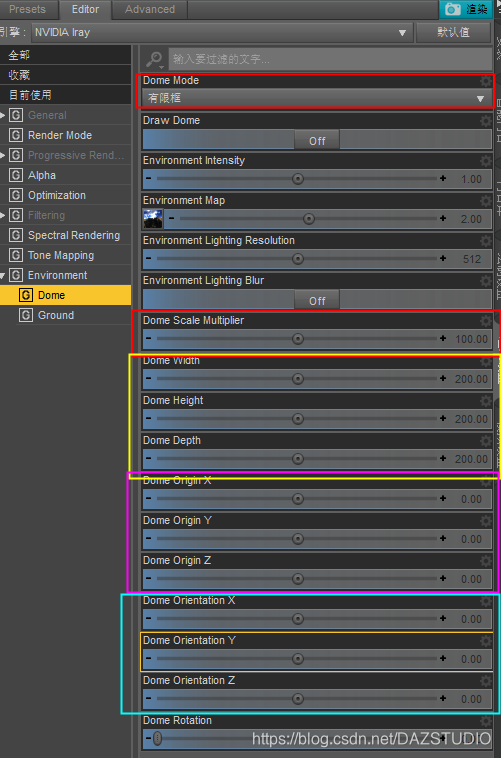Collapse the Environment category arrow
Image resolution: width=501 pixels, height=758 pixels.
coord(3,276)
